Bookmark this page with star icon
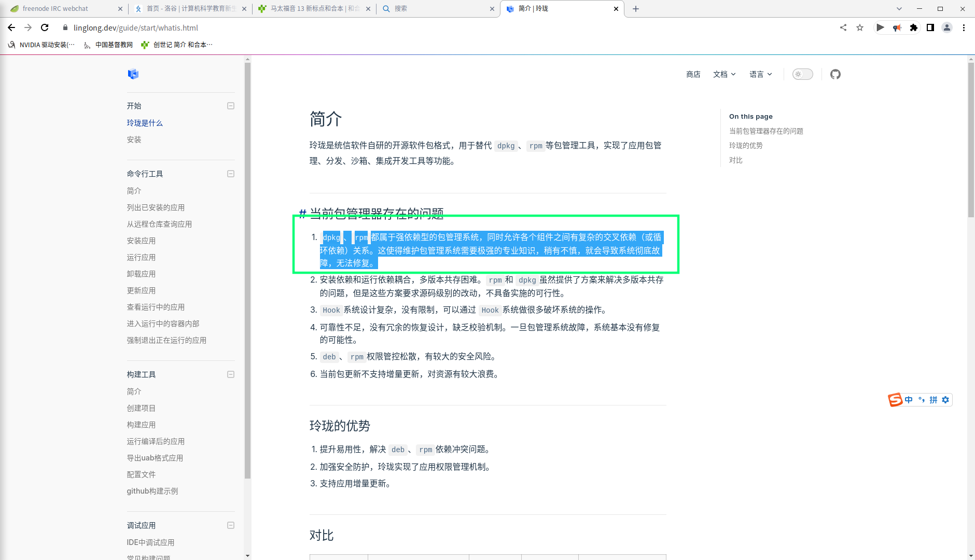The height and width of the screenshot is (560, 975). [860, 27]
